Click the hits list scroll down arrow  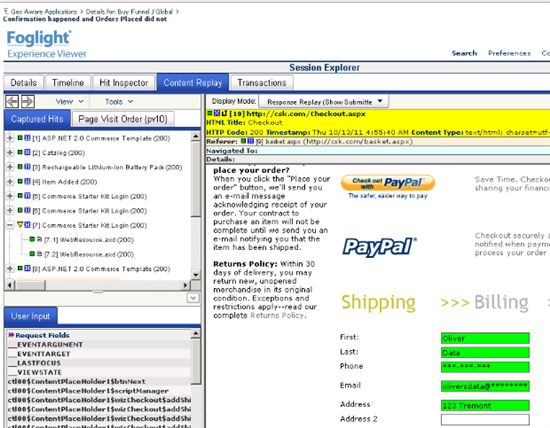(196, 275)
